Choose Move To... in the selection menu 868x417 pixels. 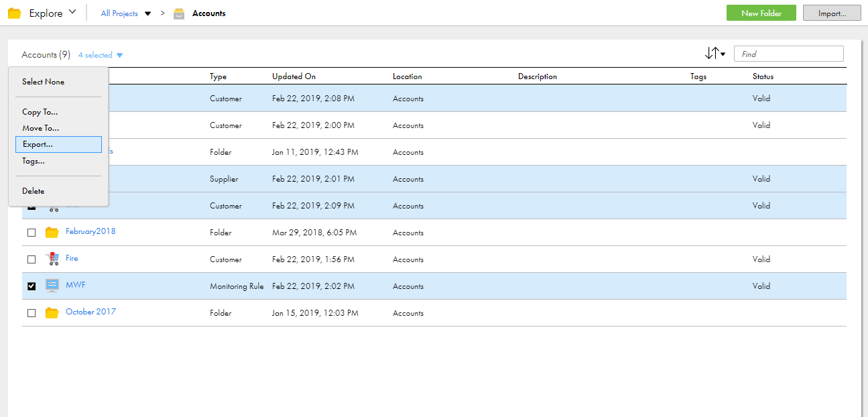(x=40, y=128)
